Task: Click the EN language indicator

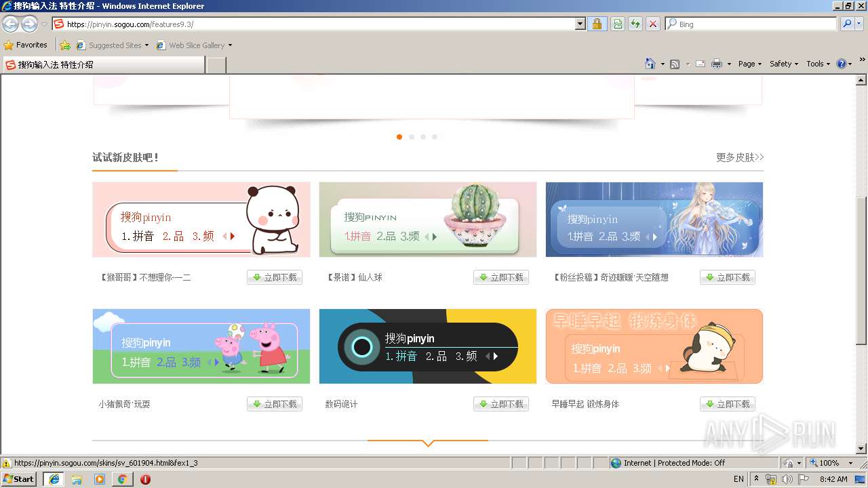Action: (738, 479)
